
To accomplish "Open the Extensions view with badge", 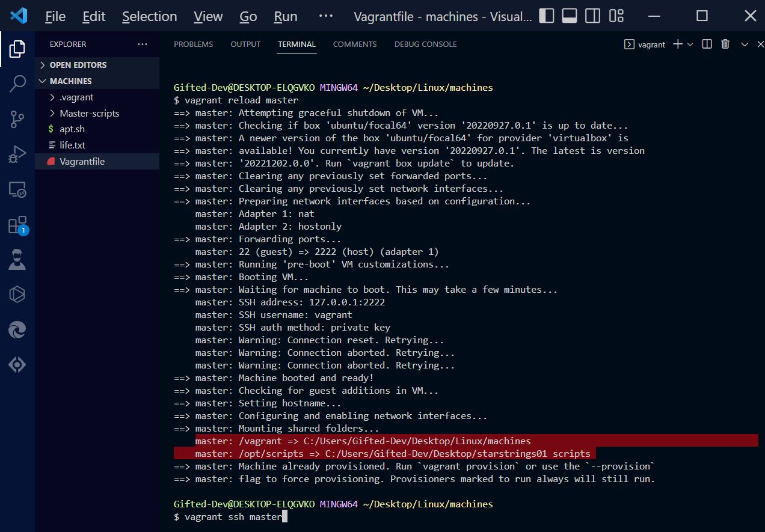I will tap(17, 225).
